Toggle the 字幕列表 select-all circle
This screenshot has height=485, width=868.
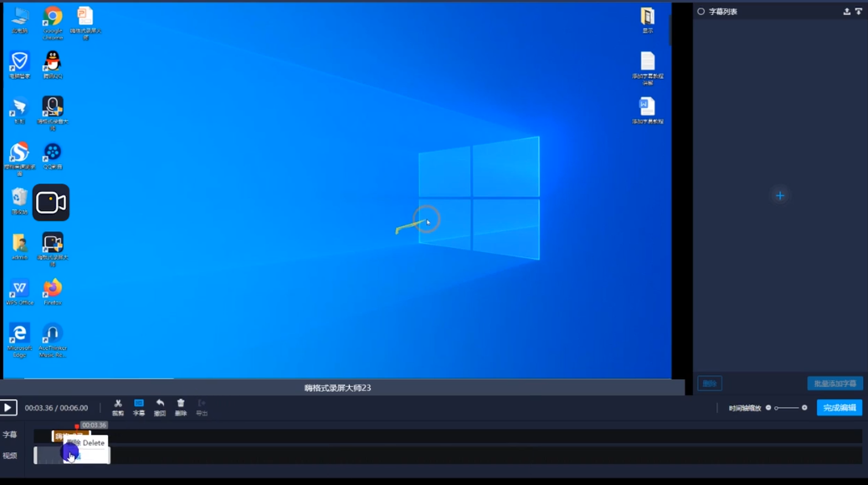[x=701, y=12]
